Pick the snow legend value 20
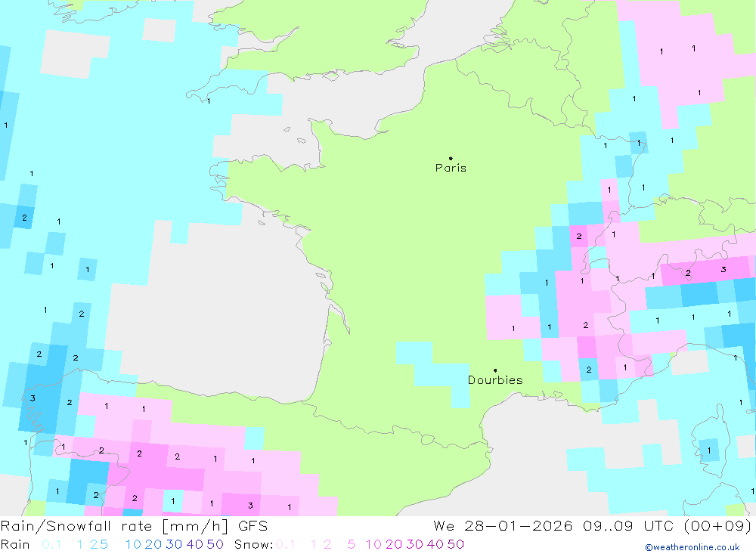 coord(394,544)
